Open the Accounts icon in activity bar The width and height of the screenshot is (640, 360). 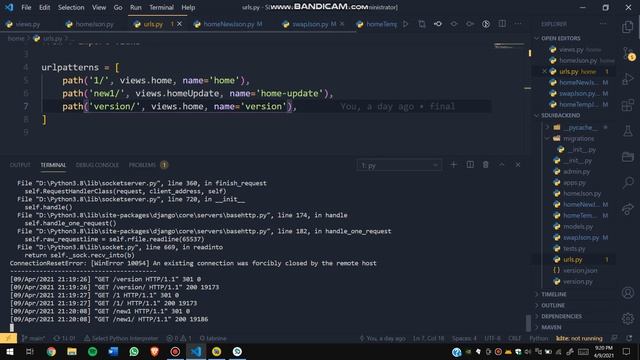[x=628, y=293]
